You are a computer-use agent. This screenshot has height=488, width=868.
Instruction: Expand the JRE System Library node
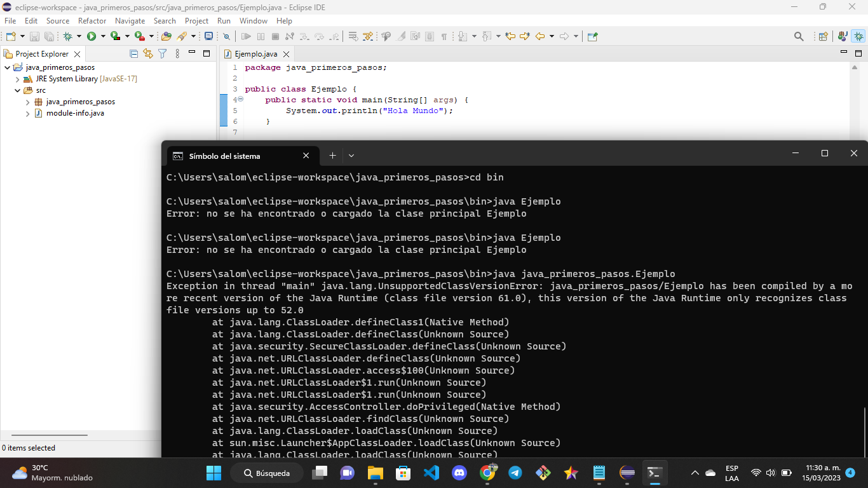pos(18,79)
